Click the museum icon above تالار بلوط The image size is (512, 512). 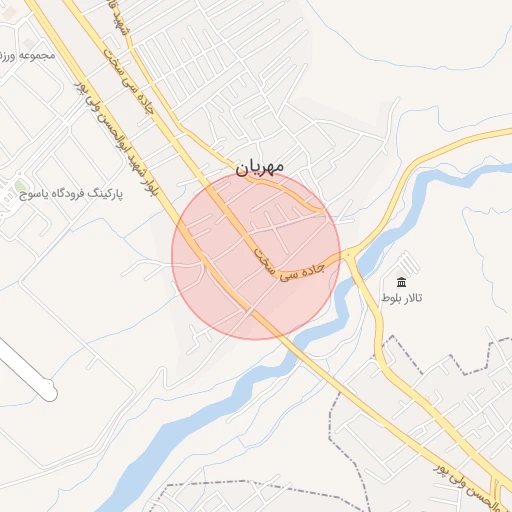click(x=401, y=282)
